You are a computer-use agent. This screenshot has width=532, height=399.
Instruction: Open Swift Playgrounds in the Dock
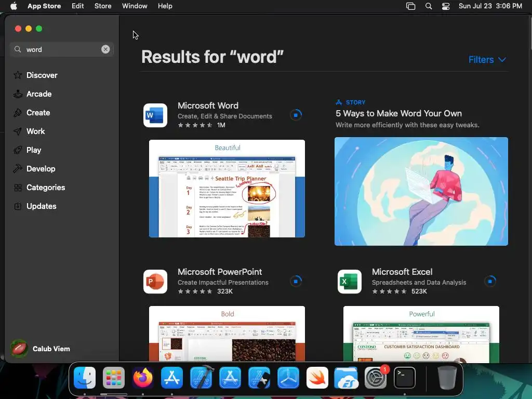pyautogui.click(x=317, y=378)
